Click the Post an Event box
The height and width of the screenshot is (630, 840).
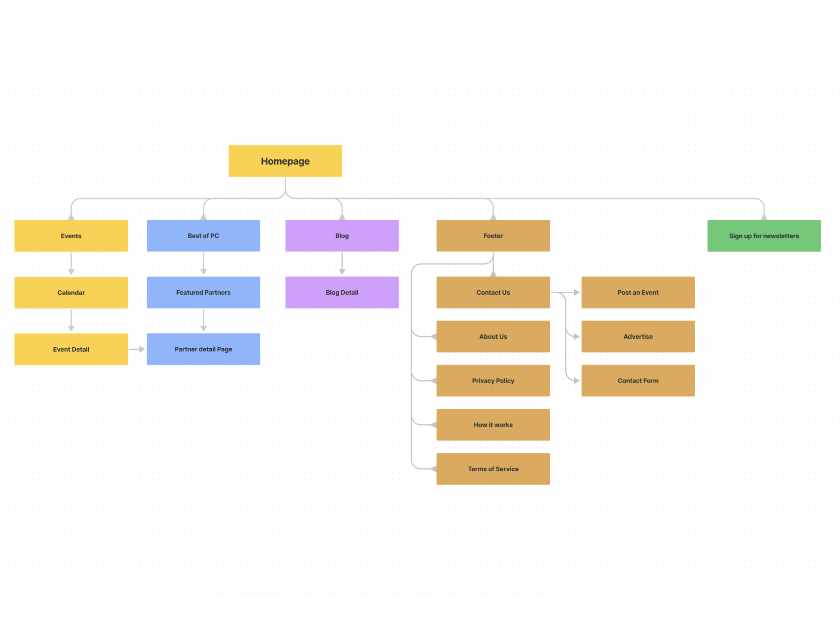tap(638, 293)
